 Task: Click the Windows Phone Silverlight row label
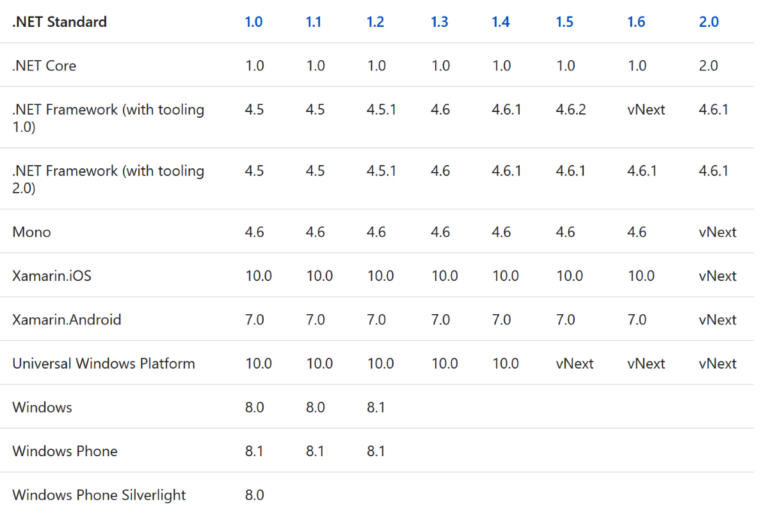coord(99,495)
